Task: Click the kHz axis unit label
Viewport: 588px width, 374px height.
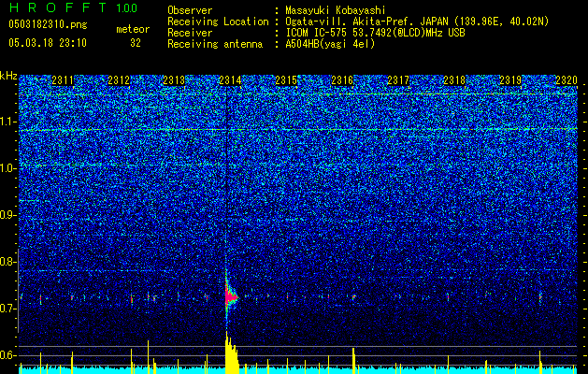Action: pos(8,76)
